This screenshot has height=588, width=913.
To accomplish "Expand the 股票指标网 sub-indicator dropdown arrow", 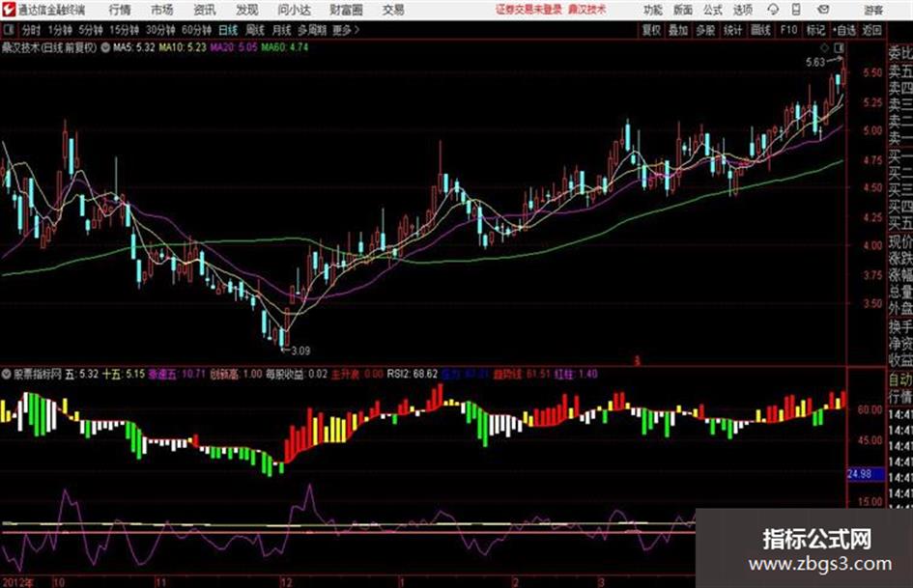I will [x=6, y=374].
